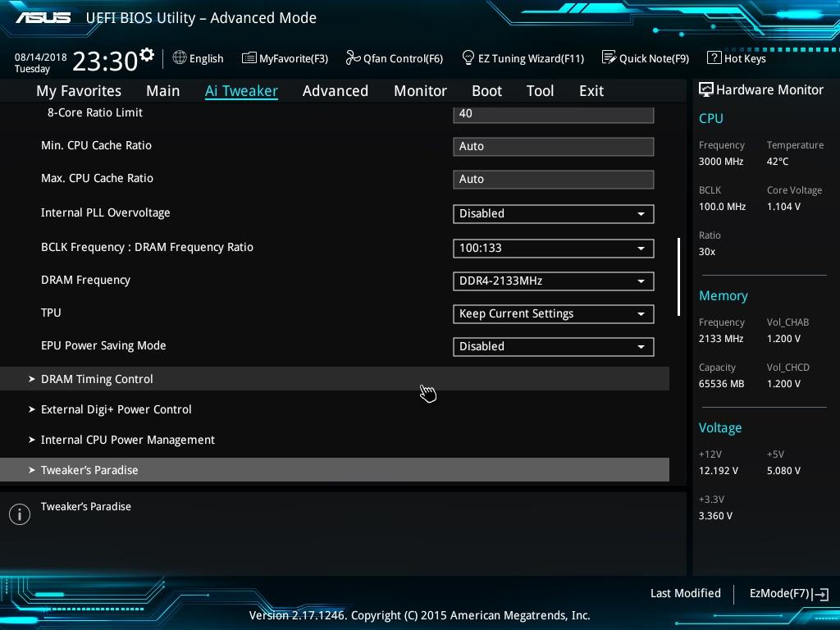Click the CPU frequency 3000 MHz value

(721, 162)
